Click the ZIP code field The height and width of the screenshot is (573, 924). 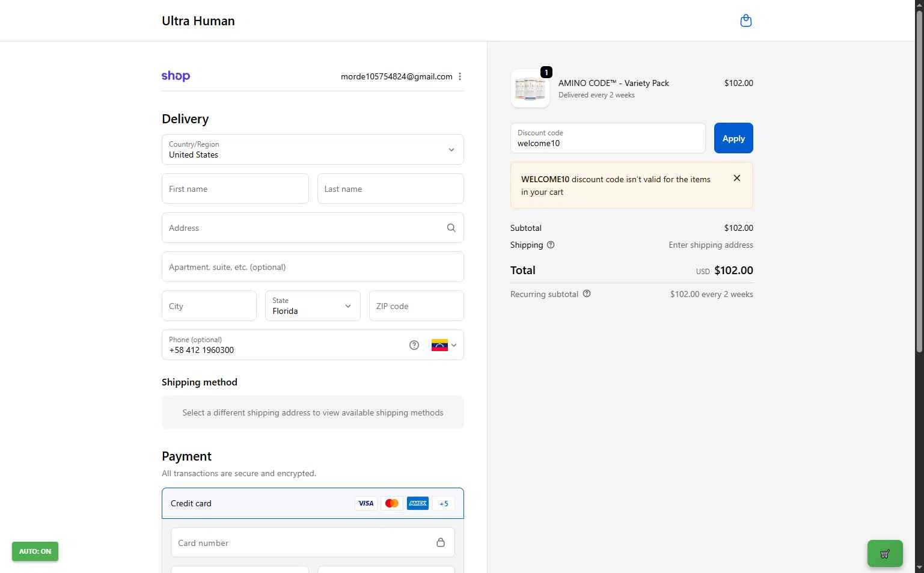(417, 306)
